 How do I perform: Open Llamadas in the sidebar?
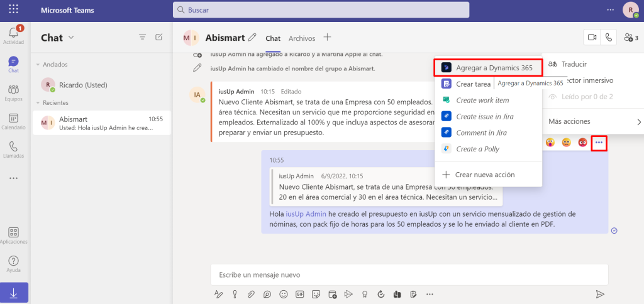click(x=14, y=149)
